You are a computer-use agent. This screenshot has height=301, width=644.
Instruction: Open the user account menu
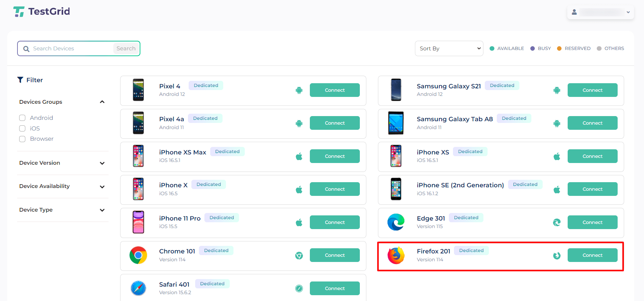click(600, 12)
